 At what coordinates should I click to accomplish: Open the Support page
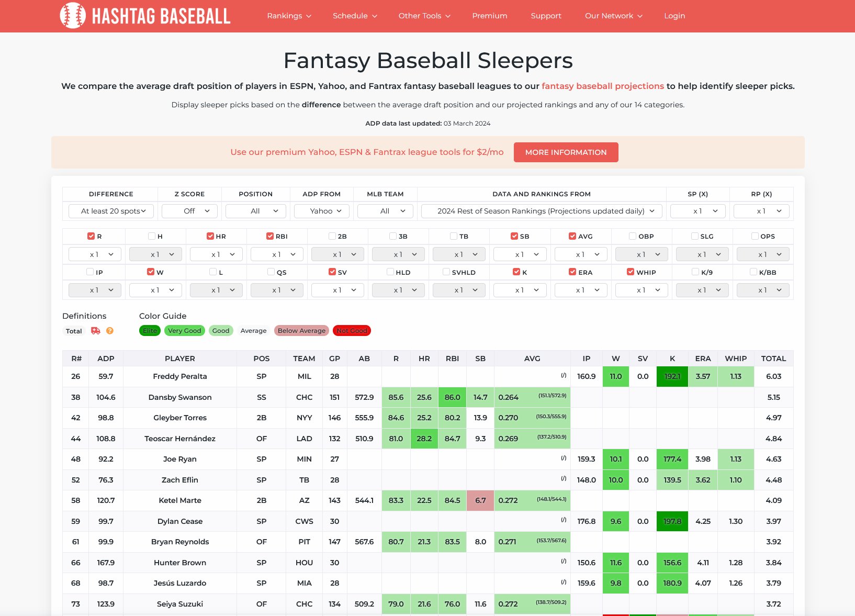click(x=546, y=16)
